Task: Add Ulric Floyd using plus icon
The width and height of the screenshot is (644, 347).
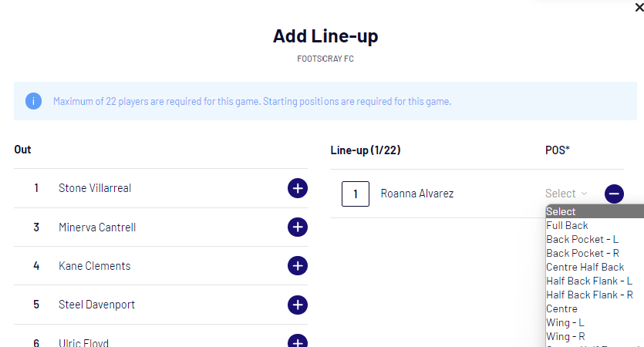Action: pos(298,342)
